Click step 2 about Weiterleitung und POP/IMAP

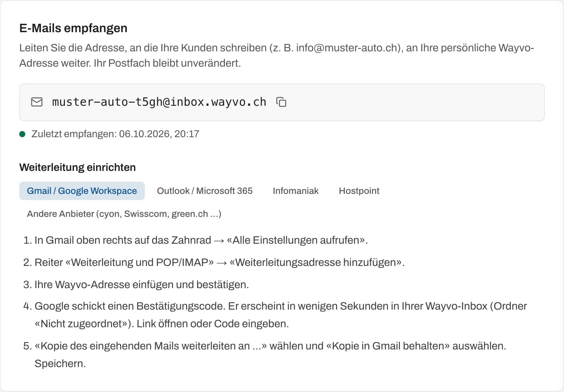click(214, 262)
